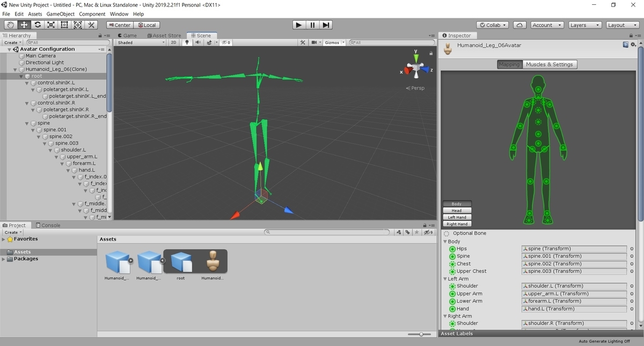Collapse the Left Arm section
Screen dimensions: 644x346
[445, 279]
